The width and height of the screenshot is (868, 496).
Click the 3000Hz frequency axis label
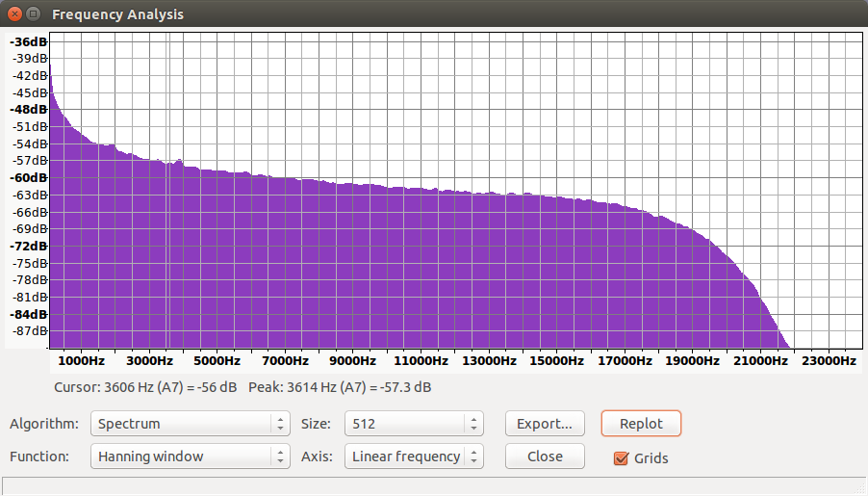click(x=149, y=361)
